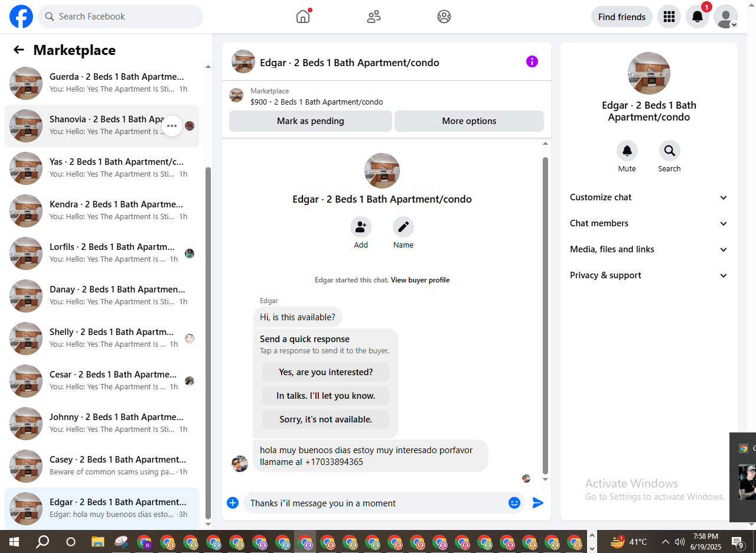The height and width of the screenshot is (553, 756).
Task: Open Shelly's chat in the list
Action: (102, 339)
